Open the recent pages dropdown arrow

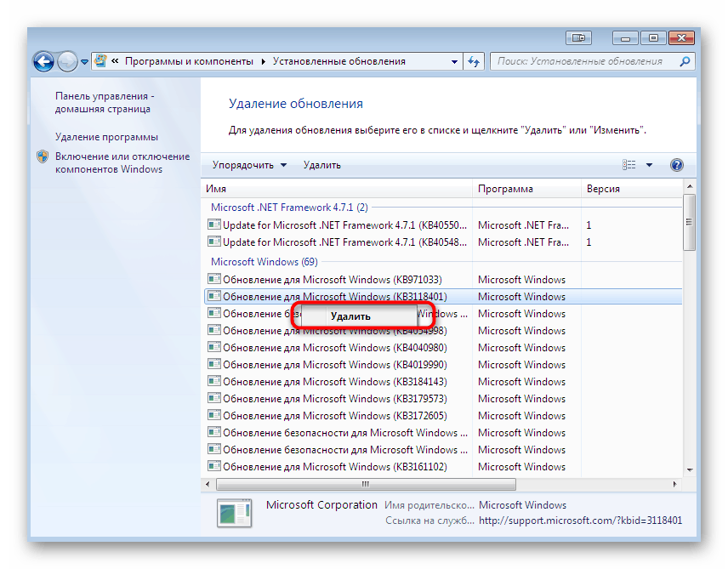[84, 62]
